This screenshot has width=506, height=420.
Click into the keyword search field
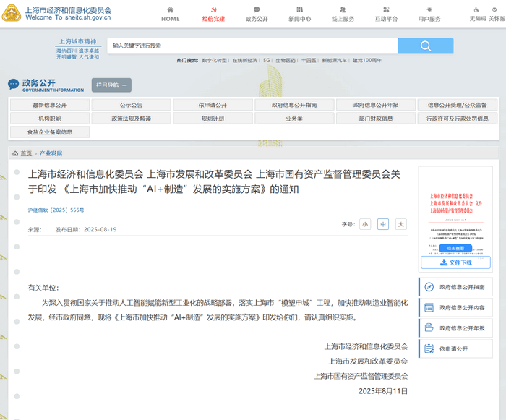coord(253,46)
